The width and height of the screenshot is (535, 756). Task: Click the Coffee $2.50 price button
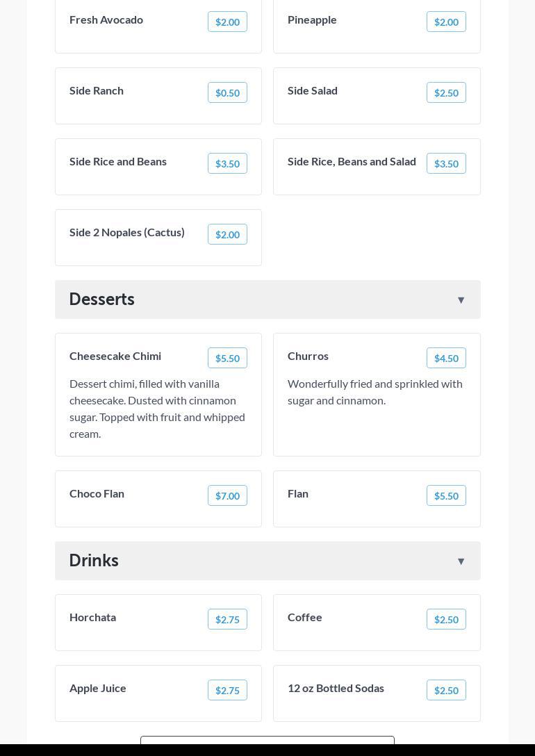[446, 620]
